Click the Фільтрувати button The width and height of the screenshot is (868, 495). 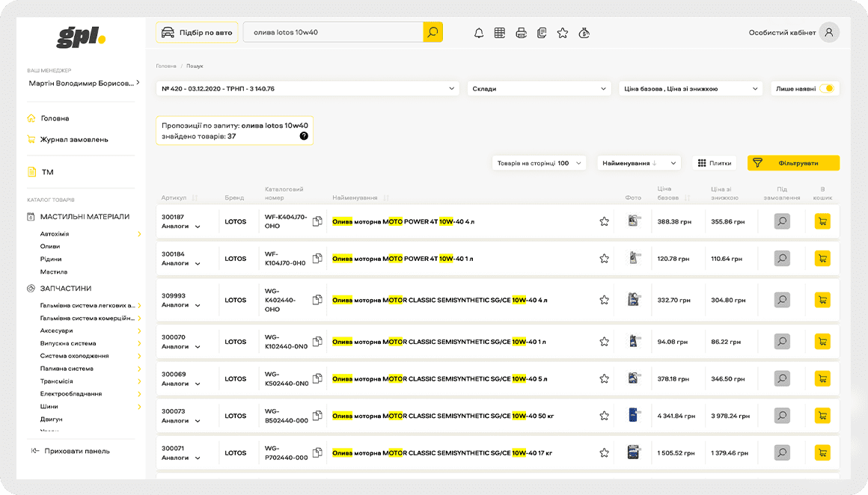(793, 163)
